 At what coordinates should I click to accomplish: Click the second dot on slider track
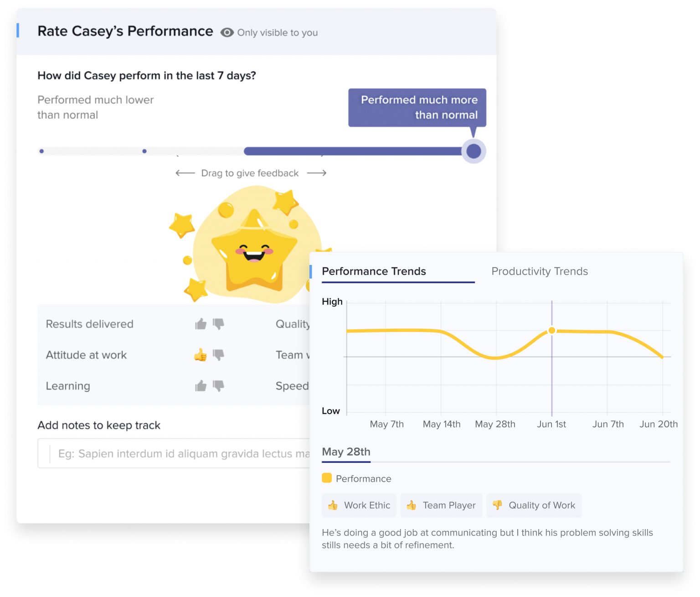tap(144, 151)
